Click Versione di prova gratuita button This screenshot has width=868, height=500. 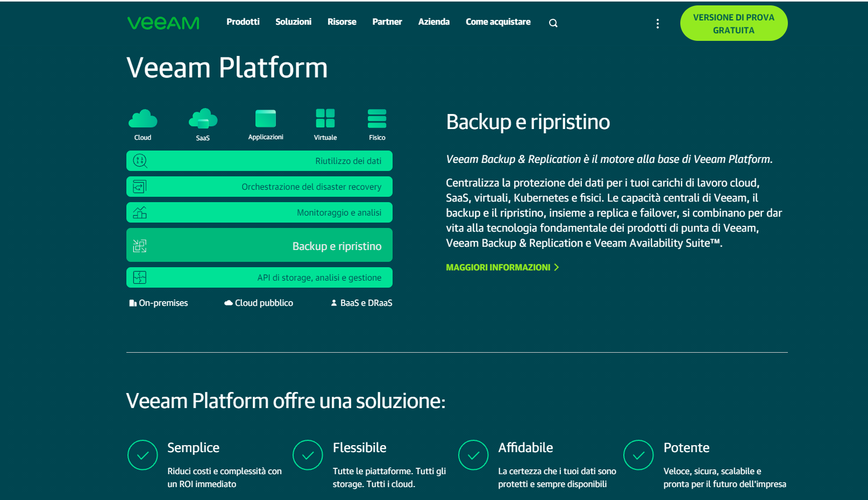[x=734, y=24]
